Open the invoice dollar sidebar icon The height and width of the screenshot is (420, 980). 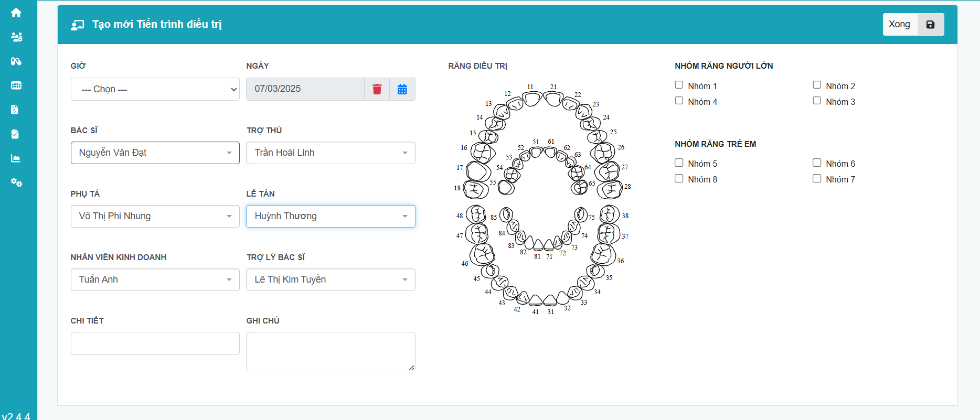15,110
